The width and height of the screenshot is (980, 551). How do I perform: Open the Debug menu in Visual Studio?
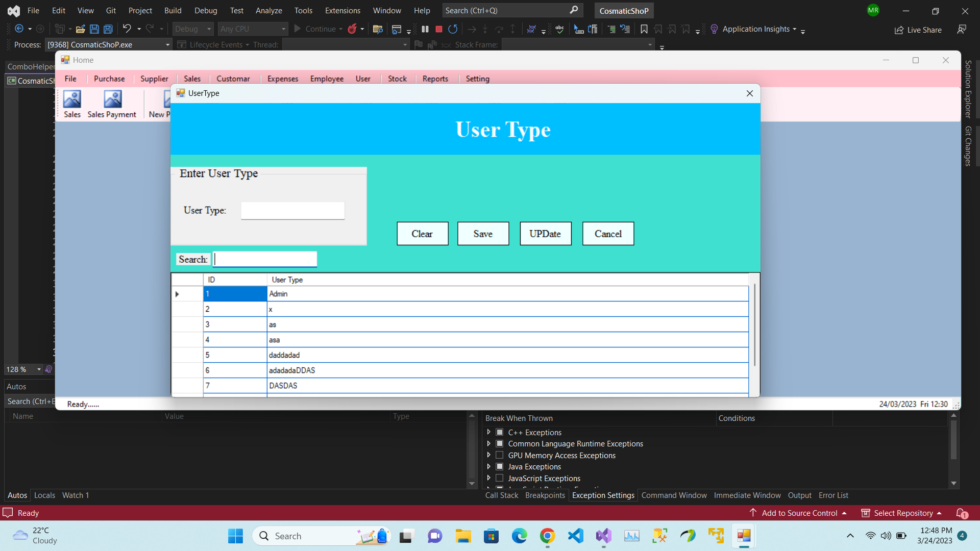coord(206,10)
